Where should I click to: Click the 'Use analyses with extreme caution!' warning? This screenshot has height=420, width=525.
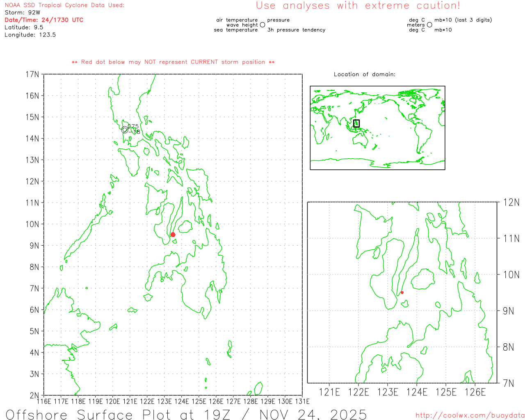(358, 6)
